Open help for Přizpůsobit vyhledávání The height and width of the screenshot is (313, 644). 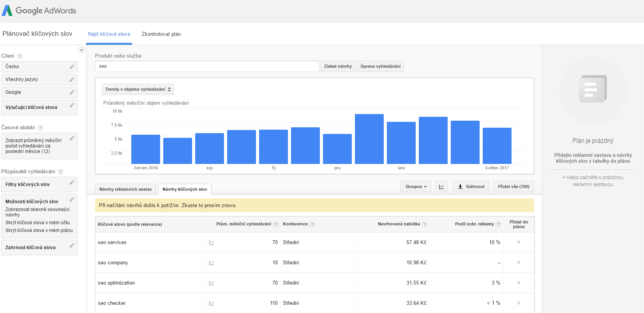(60, 172)
